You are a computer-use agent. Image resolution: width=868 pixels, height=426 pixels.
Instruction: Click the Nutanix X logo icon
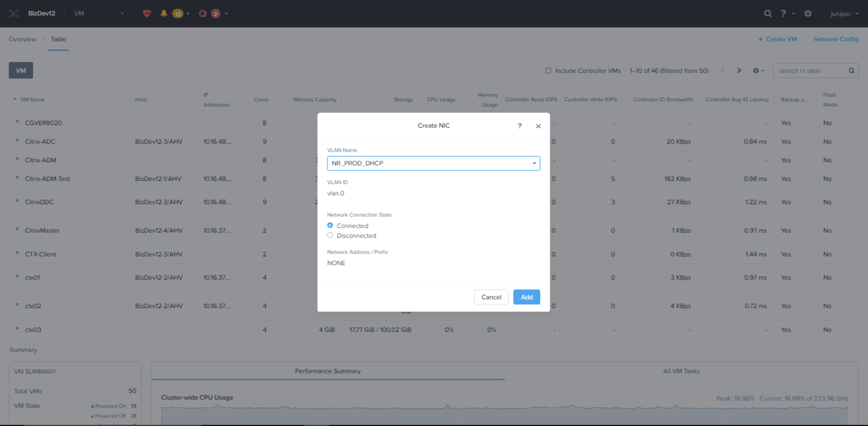point(14,13)
